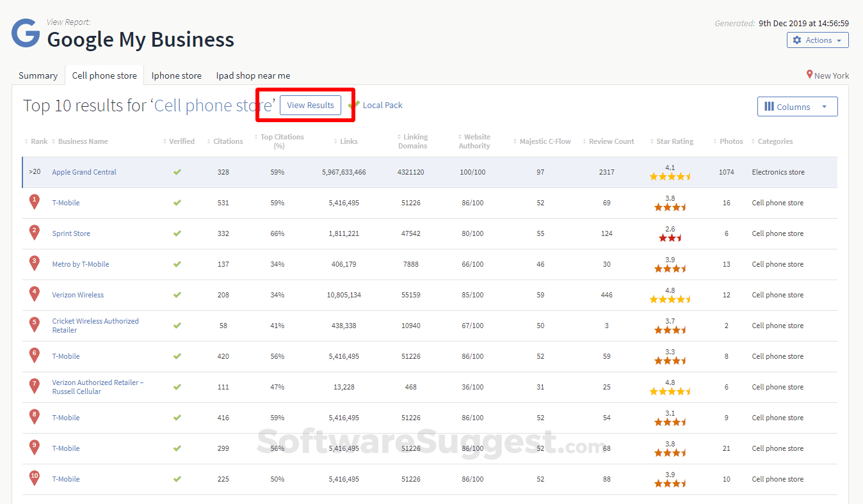Click the verified checkmark beside Sprint Store
863x504 pixels.
pos(177,233)
